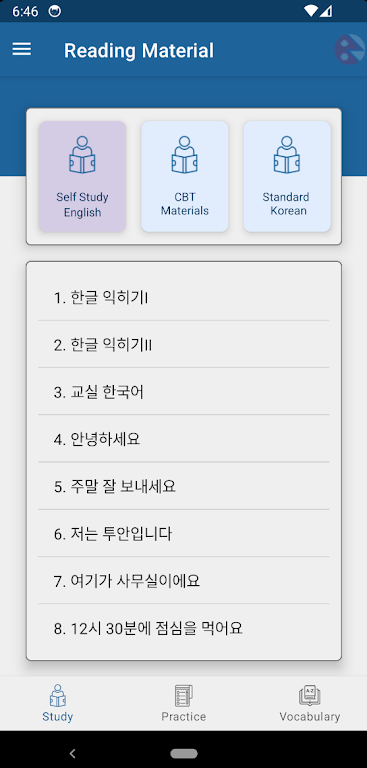The image size is (367, 768).
Task: Tap the reader icon above CBT Materials
Action: coord(184,155)
